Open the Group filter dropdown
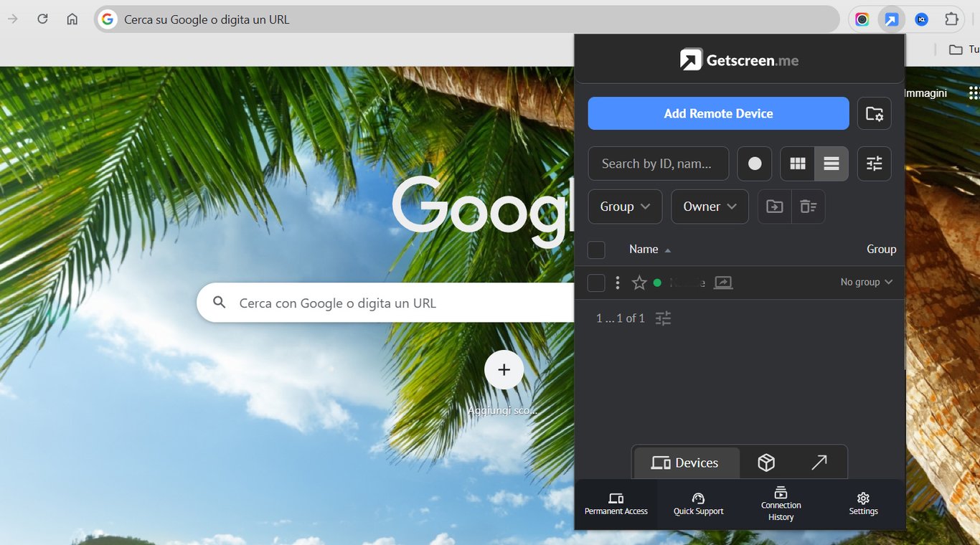 point(624,207)
